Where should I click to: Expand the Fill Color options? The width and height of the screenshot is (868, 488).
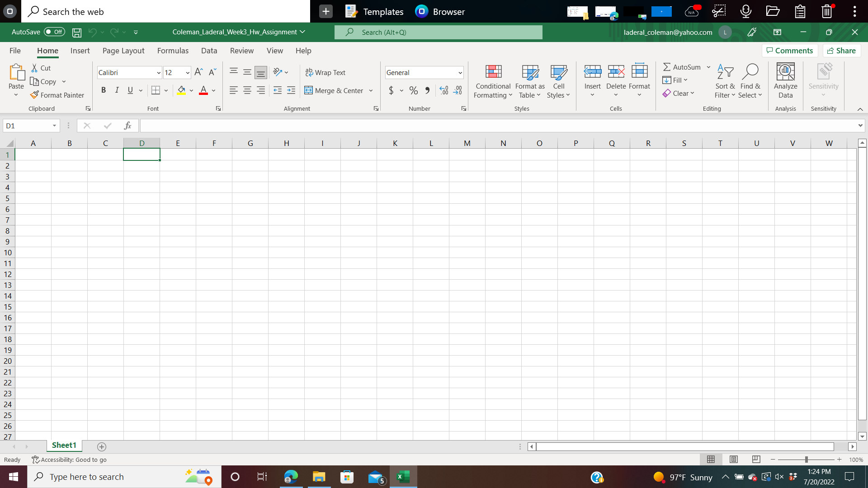(x=191, y=90)
